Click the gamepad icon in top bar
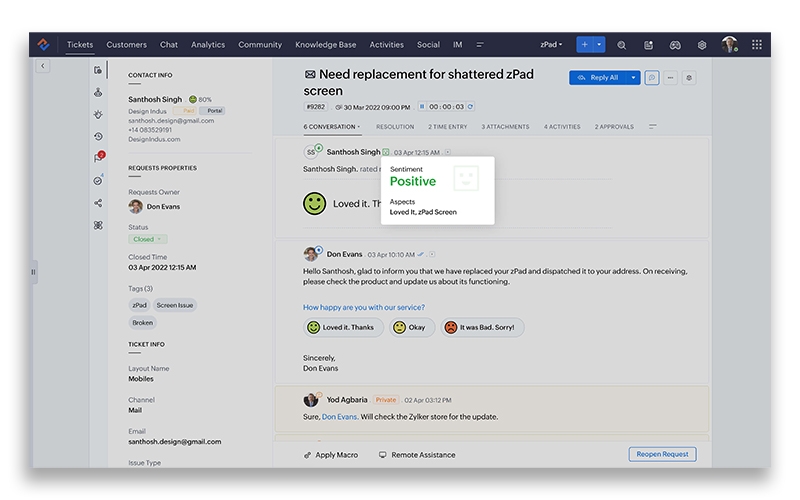 (675, 45)
